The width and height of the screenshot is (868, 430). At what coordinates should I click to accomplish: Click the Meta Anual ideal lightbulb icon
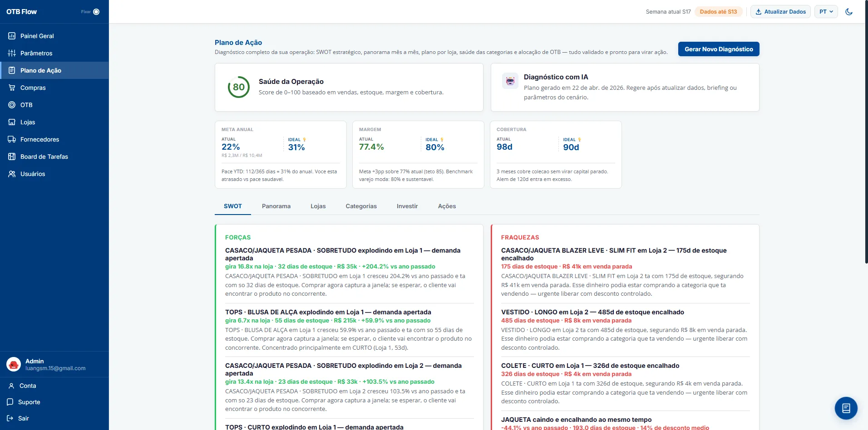pos(305,140)
